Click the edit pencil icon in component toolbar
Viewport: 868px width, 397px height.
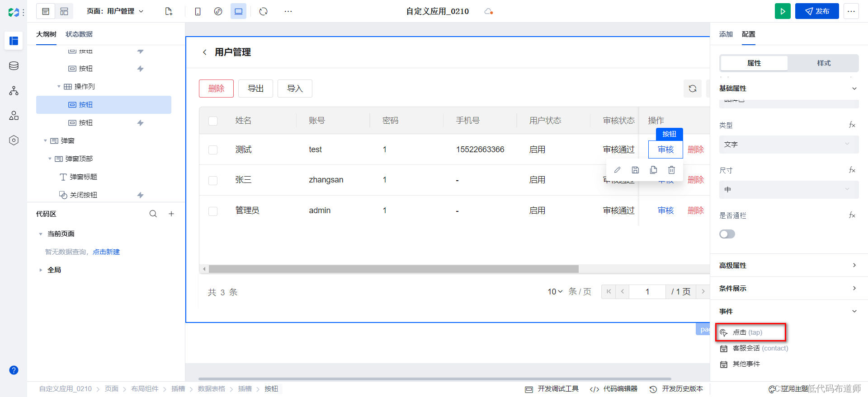tap(617, 170)
